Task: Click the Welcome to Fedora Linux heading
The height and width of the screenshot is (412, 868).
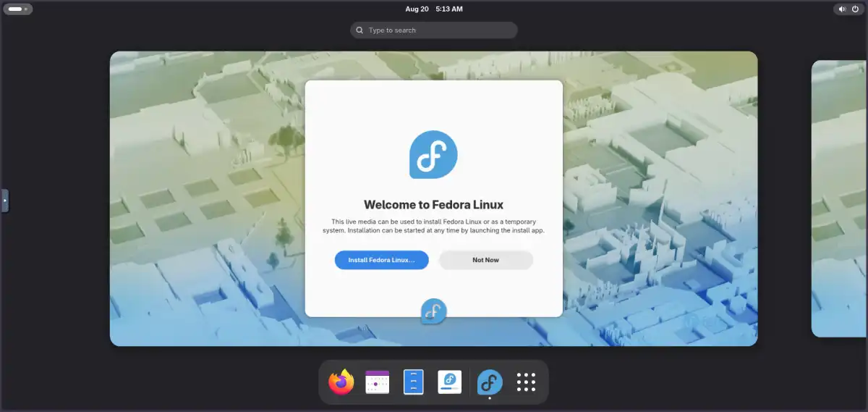Action: coord(433,204)
